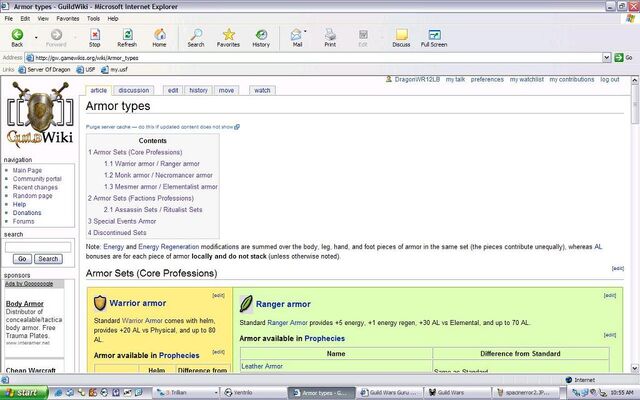
Task: Go to Home via toolbar icon
Action: coord(159,38)
